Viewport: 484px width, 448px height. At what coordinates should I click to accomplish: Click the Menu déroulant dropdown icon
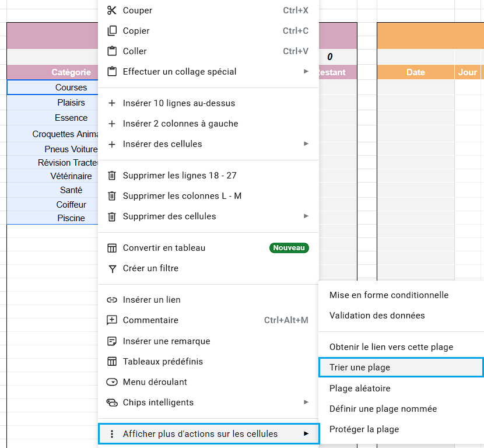pos(112,382)
